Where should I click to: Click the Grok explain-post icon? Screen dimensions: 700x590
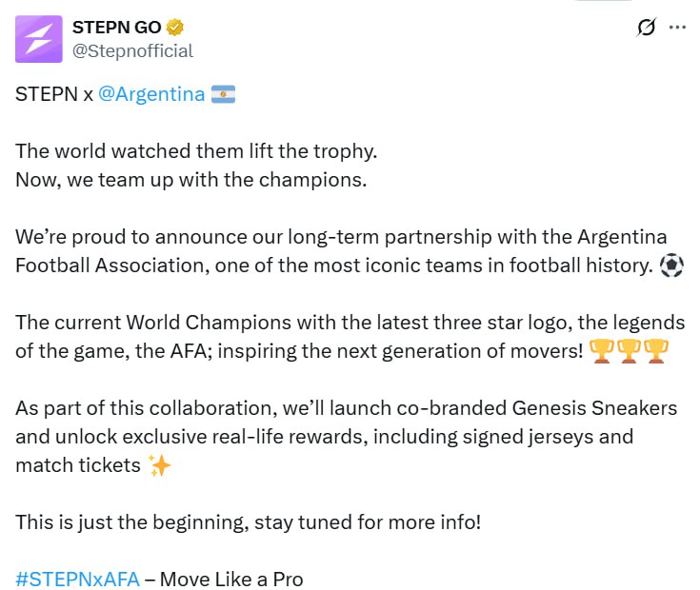tap(646, 28)
